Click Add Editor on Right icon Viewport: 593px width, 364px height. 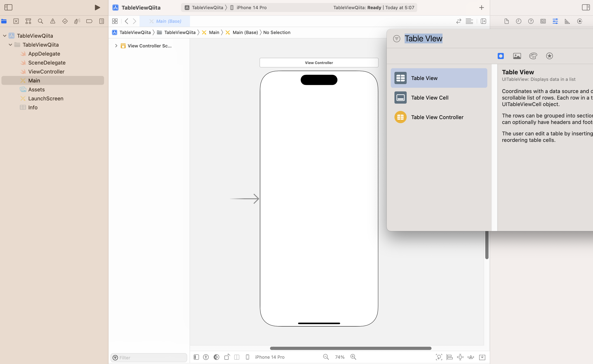(x=483, y=21)
